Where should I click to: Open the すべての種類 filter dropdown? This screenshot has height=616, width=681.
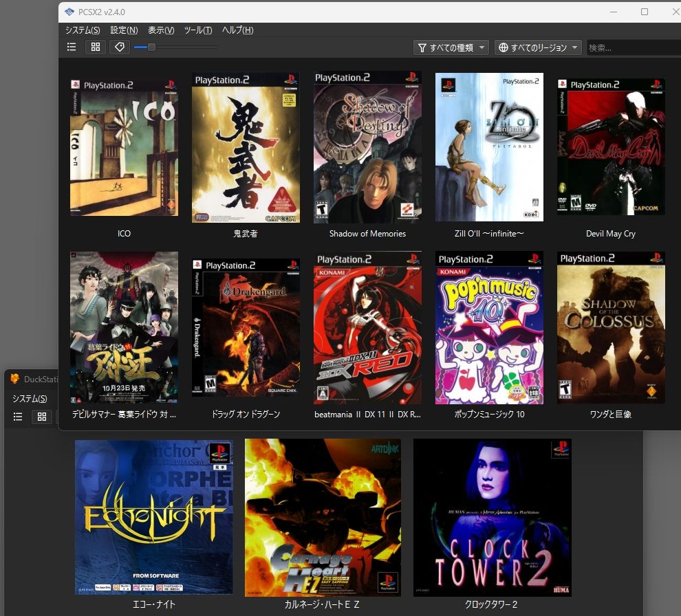(x=451, y=47)
